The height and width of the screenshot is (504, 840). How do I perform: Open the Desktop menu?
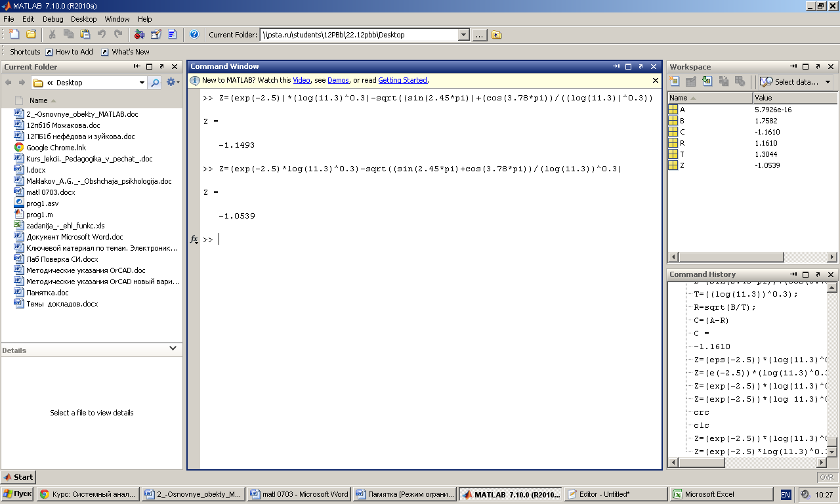pos(83,19)
